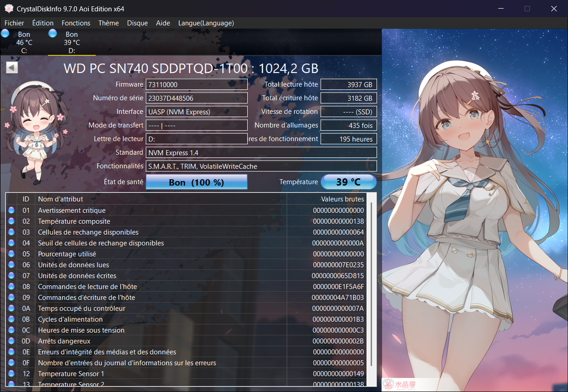The width and height of the screenshot is (568, 392).
Task: Click the ID column header
Action: pyautogui.click(x=26, y=199)
